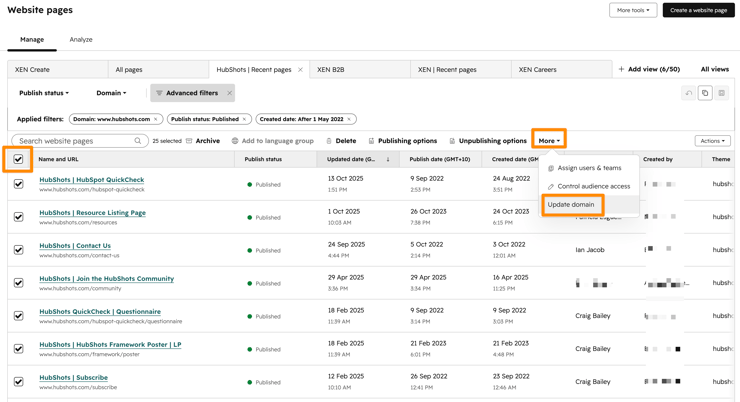Switch to the Manage tab
740x402 pixels.
coord(32,40)
